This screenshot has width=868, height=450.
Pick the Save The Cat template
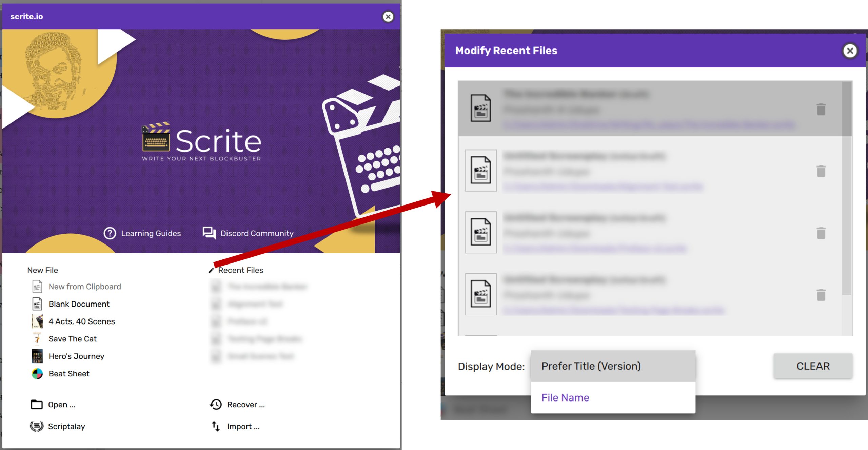coord(73,339)
